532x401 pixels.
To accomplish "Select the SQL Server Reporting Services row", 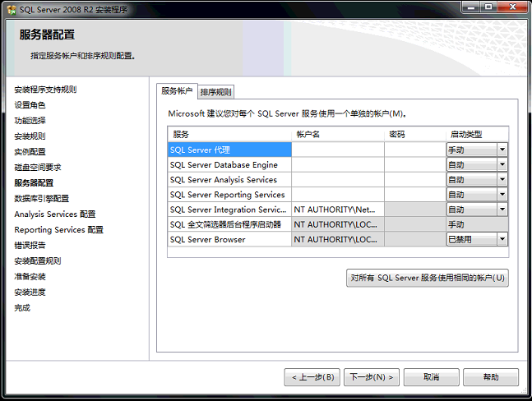I will tap(228, 195).
